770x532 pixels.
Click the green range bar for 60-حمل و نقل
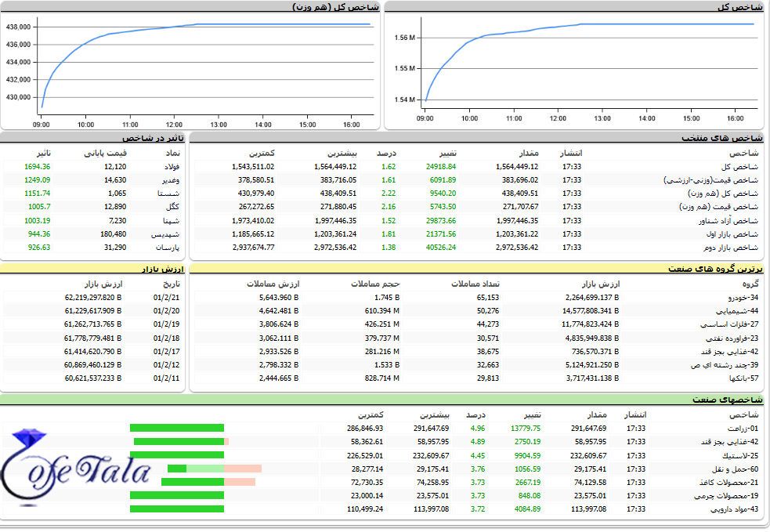[x=177, y=469]
